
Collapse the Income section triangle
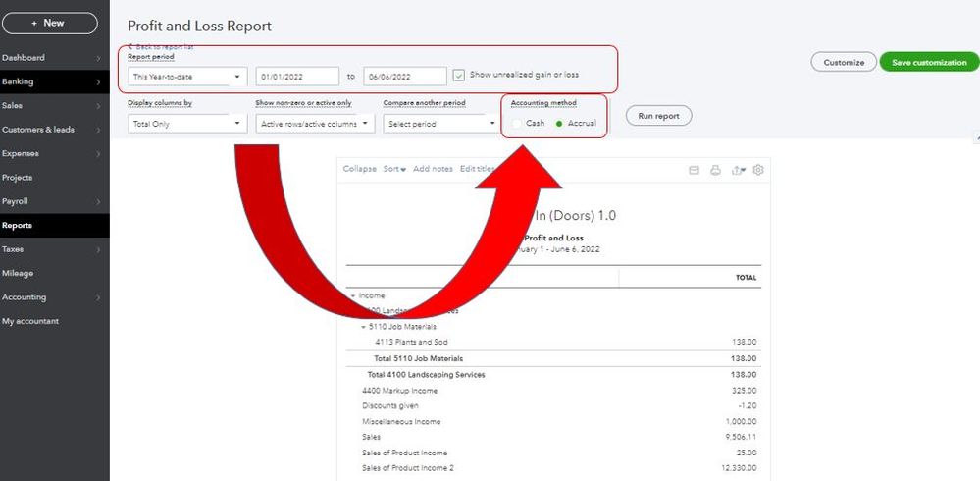(x=352, y=295)
